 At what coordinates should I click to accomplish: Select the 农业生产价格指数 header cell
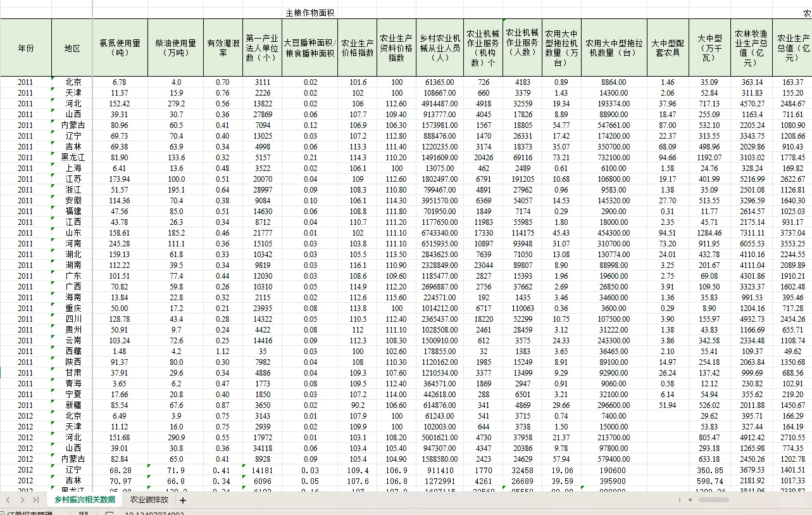pos(356,48)
